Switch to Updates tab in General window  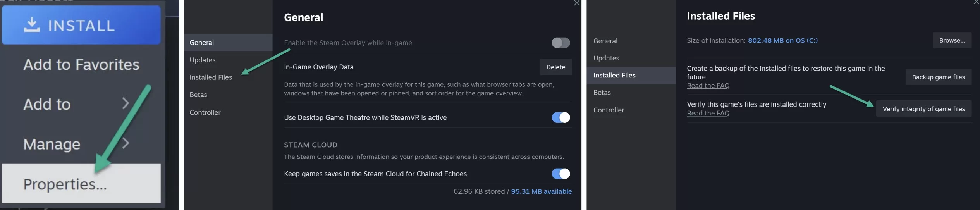[x=203, y=60]
